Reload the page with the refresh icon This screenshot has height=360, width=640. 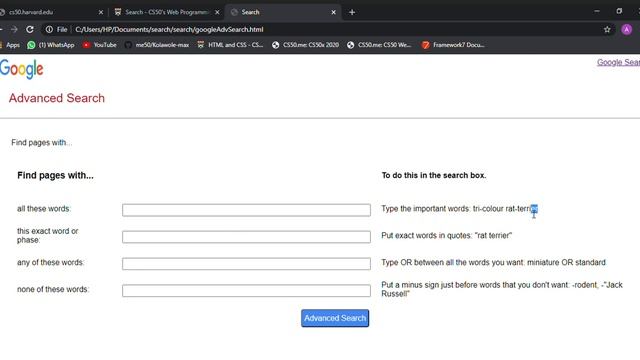coord(30,29)
